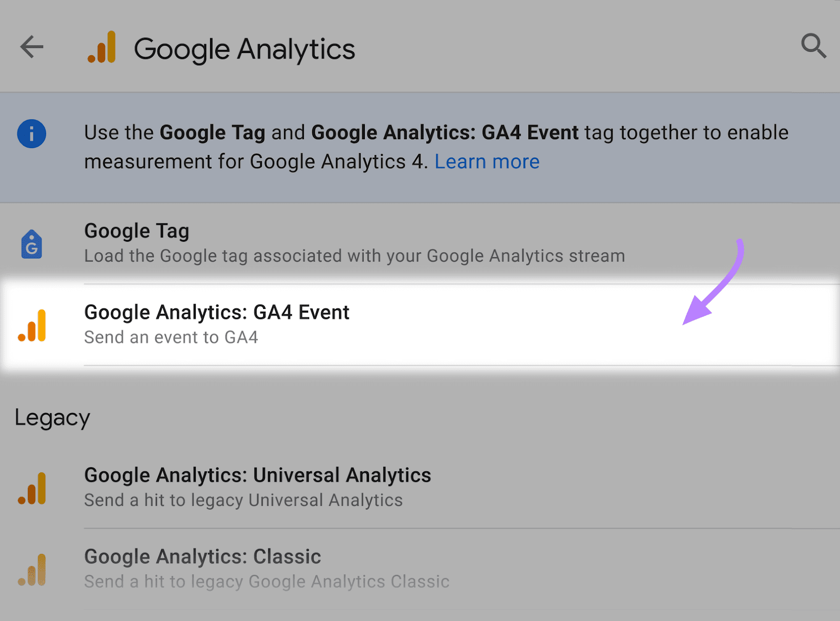Click the Legacy section header
The height and width of the screenshot is (621, 840).
pyautogui.click(x=52, y=417)
